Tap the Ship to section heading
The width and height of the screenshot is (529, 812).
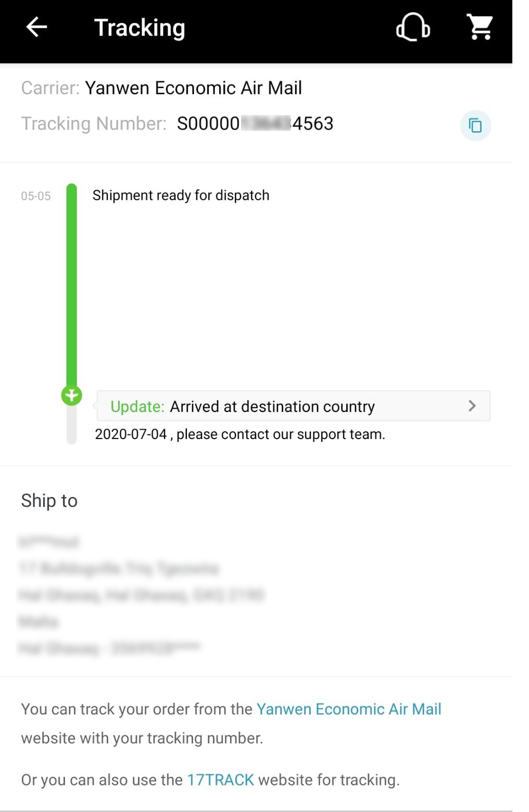coord(49,501)
